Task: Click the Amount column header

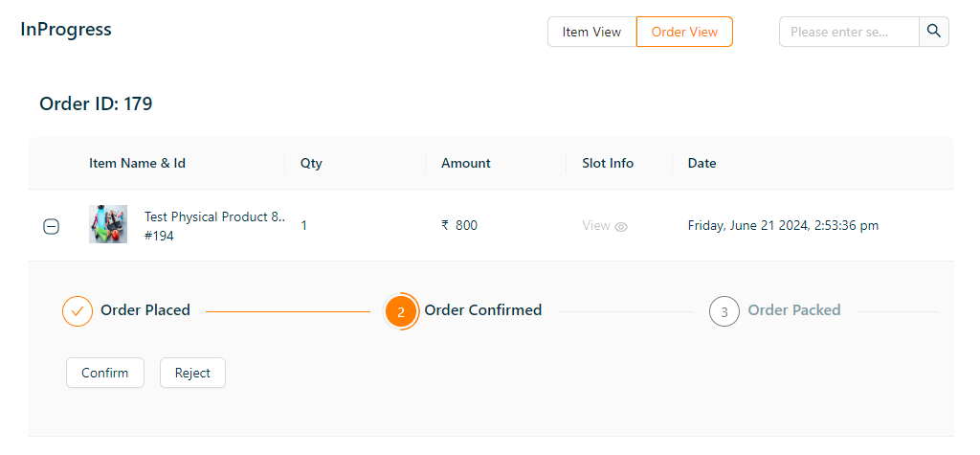Action: tap(466, 163)
